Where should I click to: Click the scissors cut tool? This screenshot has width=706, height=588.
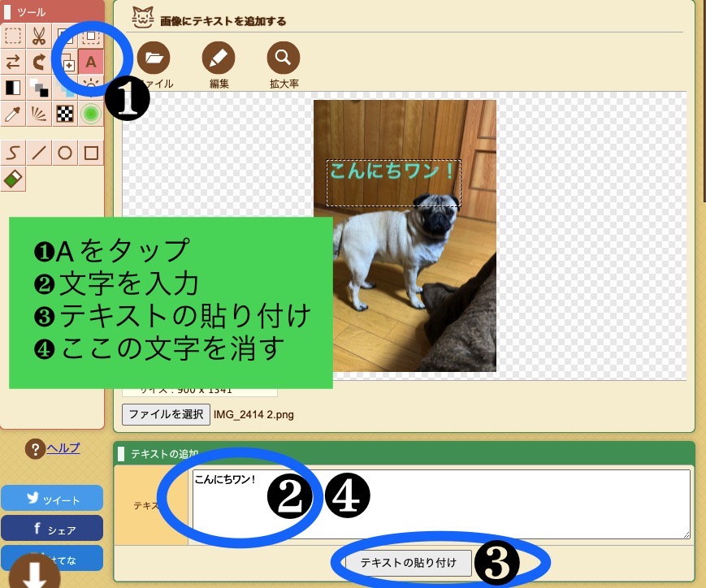39,36
